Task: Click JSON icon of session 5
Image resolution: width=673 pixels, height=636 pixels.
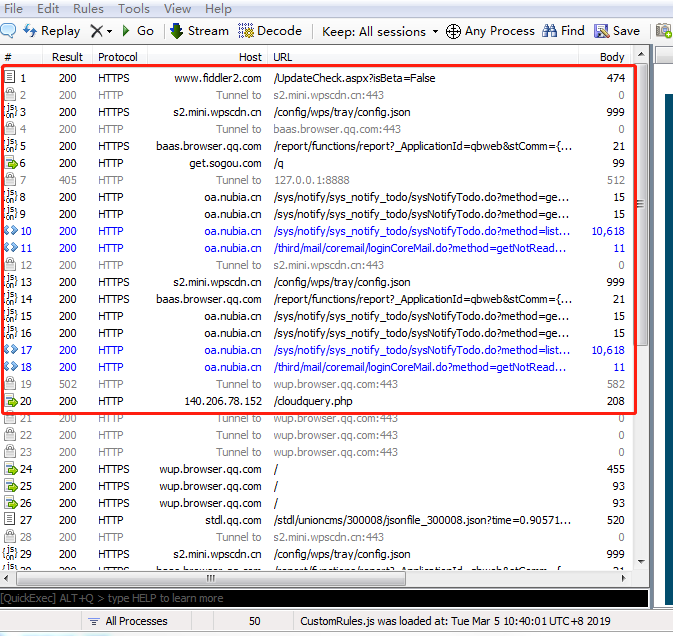Action: 10,145
